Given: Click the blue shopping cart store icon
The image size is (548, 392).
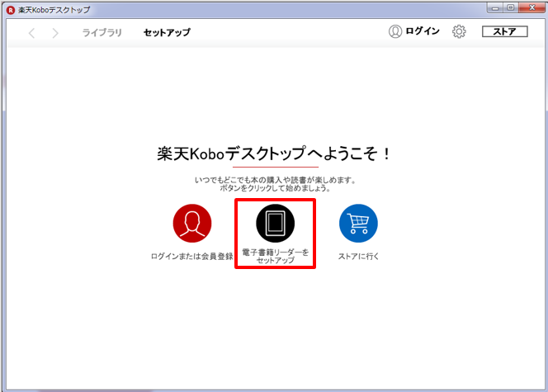Looking at the screenshot, I should (x=358, y=224).
